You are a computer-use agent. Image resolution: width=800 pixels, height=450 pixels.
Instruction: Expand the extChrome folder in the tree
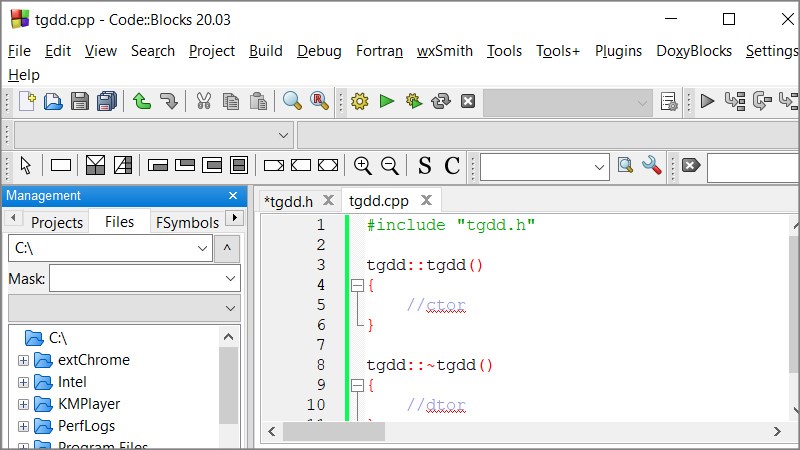(x=24, y=360)
